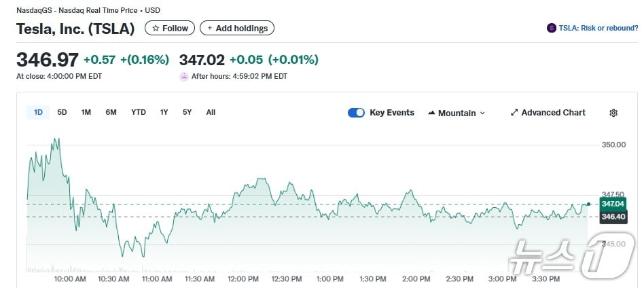Click the plus icon in Add holdings
This screenshot has width=644, height=288.
[209, 29]
